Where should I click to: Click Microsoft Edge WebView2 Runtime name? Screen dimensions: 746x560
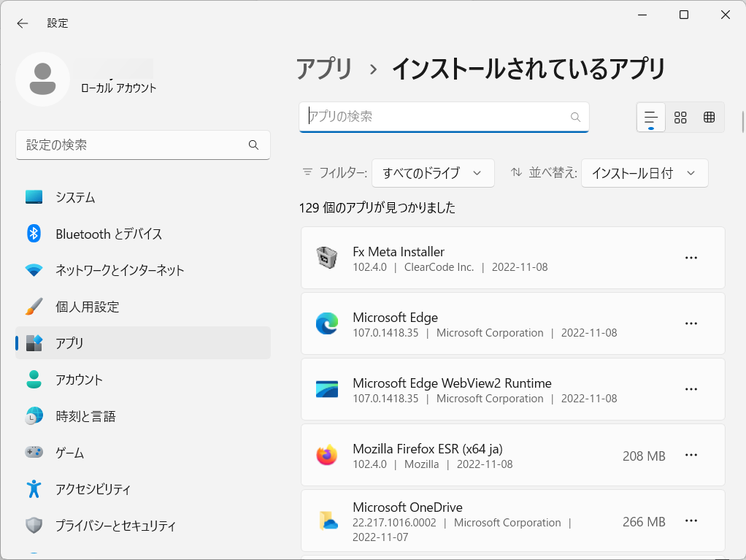coord(452,383)
